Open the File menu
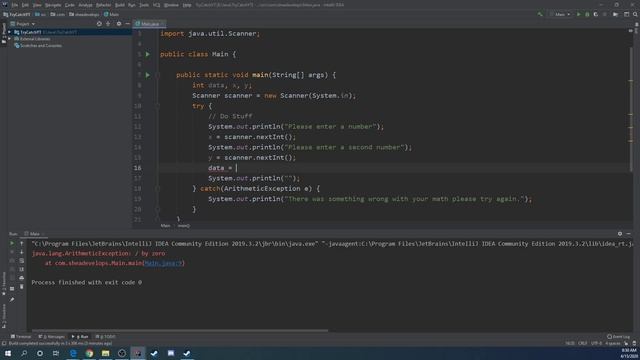 point(15,5)
